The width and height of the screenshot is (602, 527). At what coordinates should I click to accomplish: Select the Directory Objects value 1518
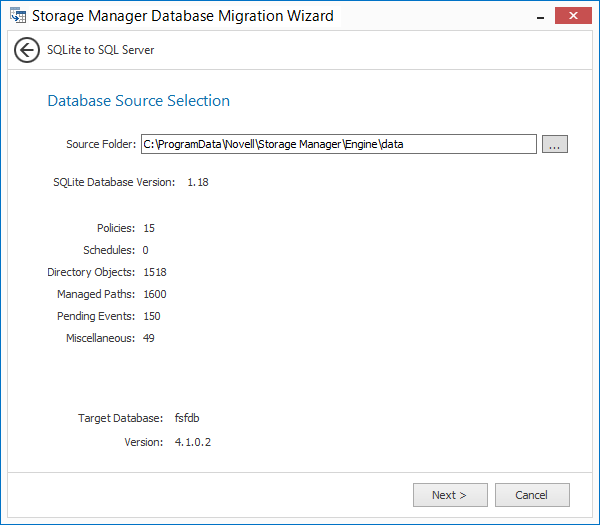tap(155, 272)
